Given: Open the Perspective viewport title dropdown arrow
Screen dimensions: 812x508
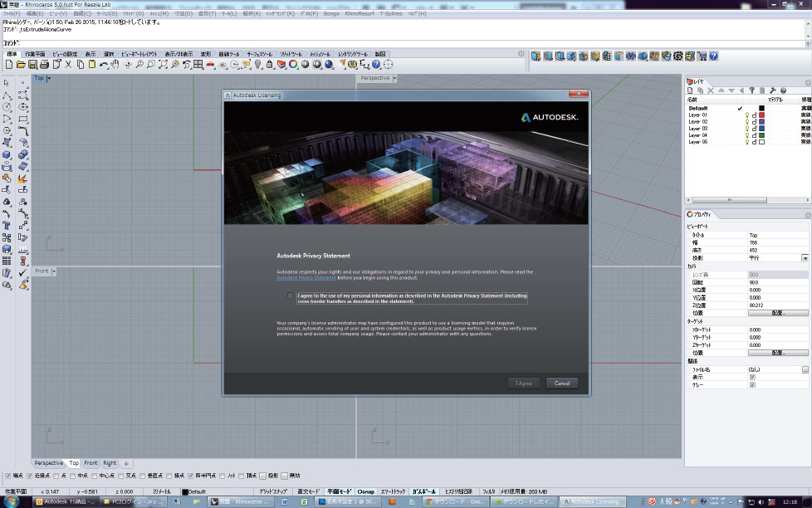Looking at the screenshot, I should [395, 78].
